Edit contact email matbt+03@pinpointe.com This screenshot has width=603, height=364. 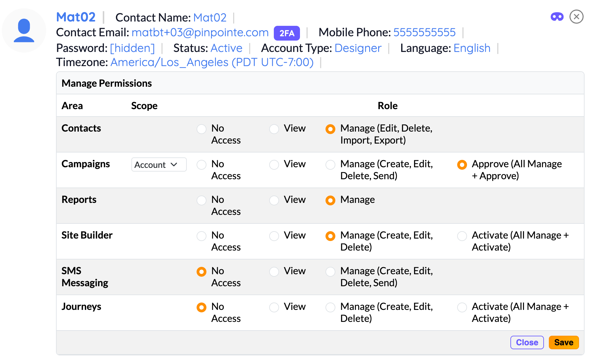pyautogui.click(x=200, y=32)
